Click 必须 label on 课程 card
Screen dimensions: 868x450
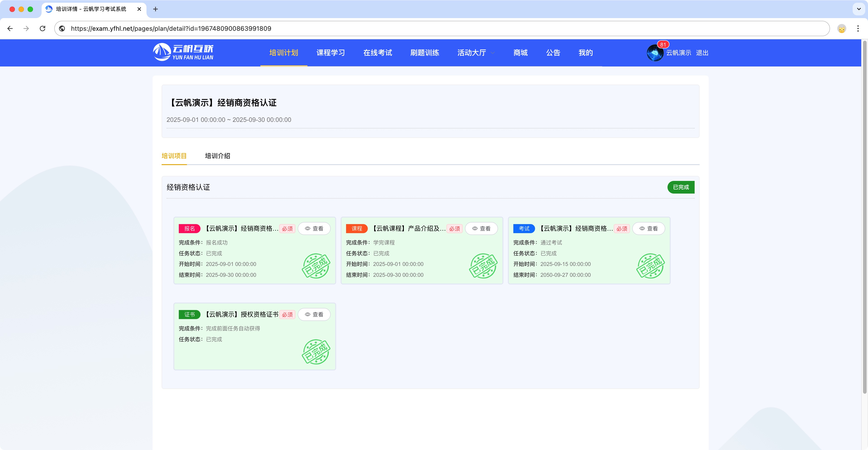(x=454, y=229)
